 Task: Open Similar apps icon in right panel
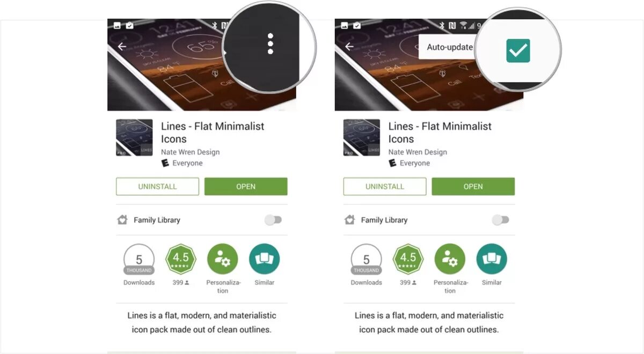(x=492, y=259)
